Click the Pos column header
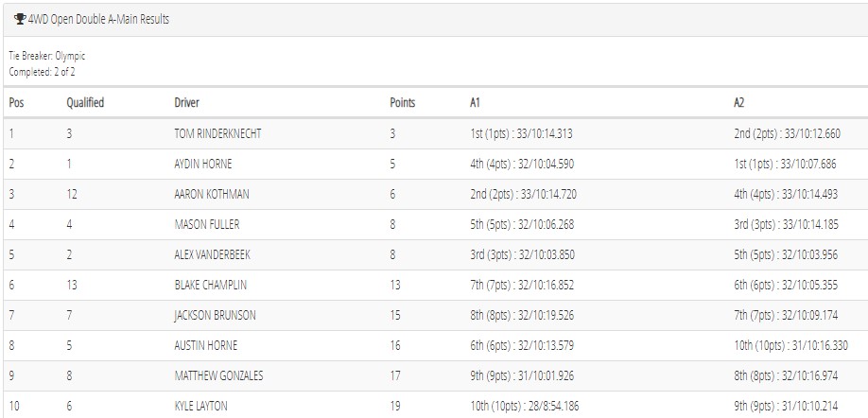The image size is (868, 418). (17, 102)
